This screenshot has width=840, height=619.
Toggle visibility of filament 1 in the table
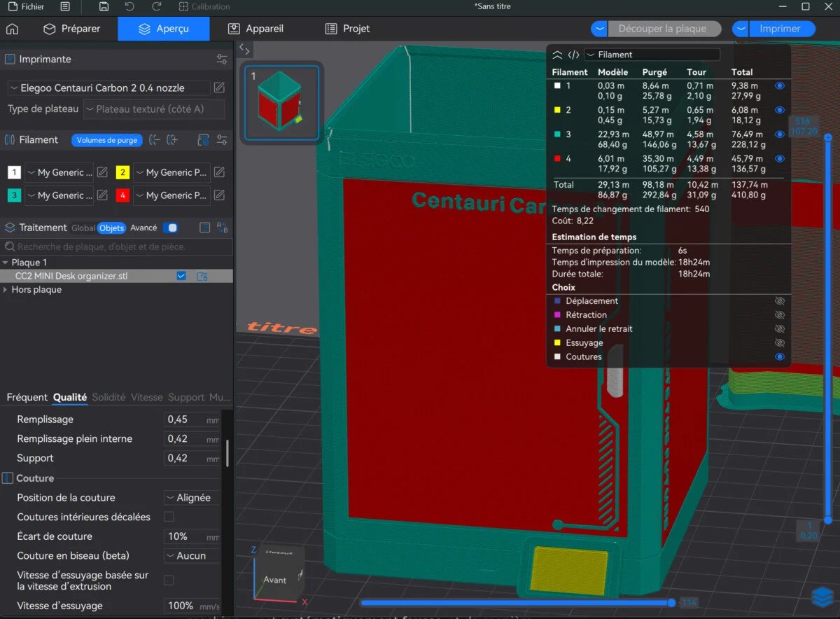779,85
